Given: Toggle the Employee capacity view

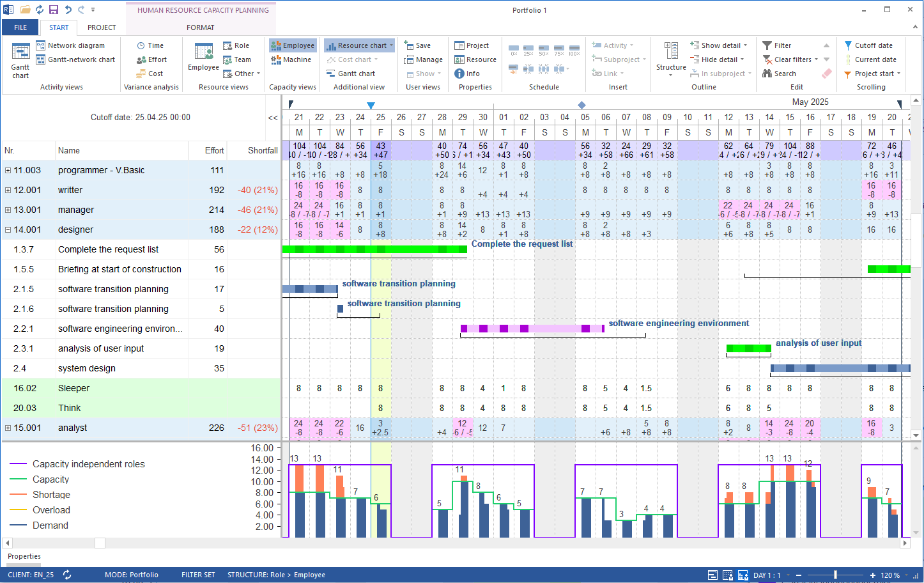Looking at the screenshot, I should point(293,45).
